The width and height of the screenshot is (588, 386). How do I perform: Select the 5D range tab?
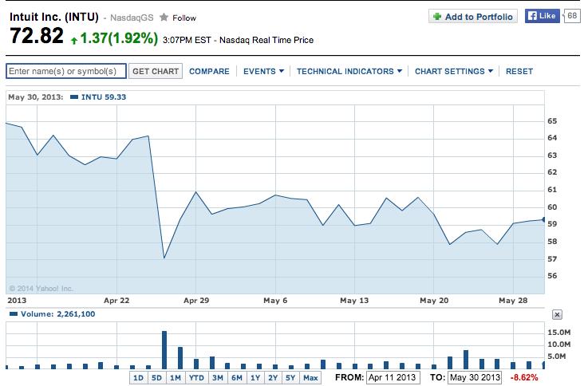pos(156,378)
